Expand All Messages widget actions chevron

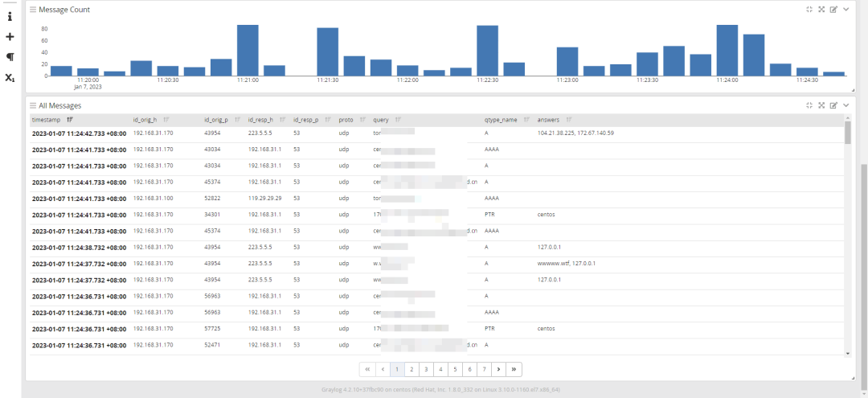click(845, 105)
